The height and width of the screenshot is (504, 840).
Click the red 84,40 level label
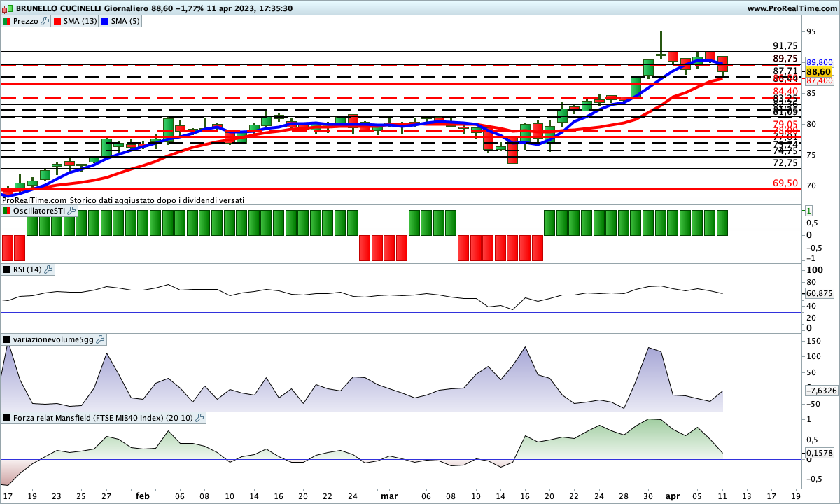(x=785, y=92)
